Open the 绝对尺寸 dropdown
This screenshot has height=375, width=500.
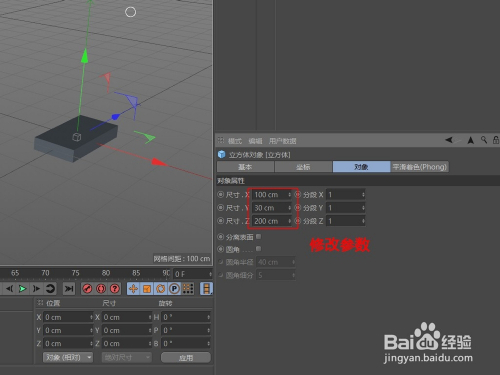(126, 357)
